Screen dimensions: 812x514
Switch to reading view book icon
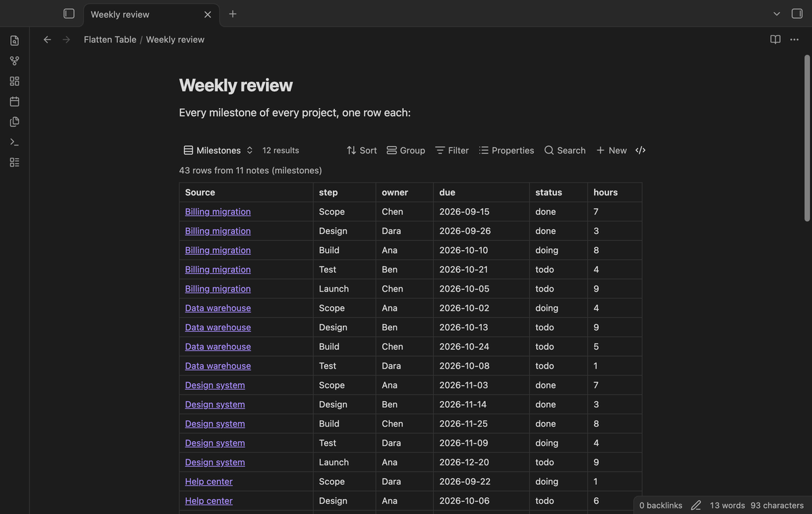click(775, 39)
